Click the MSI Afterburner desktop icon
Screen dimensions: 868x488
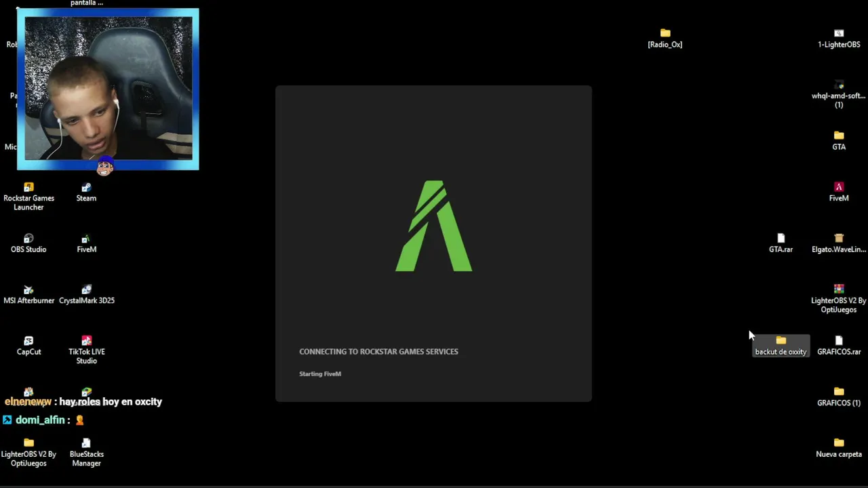(x=28, y=295)
